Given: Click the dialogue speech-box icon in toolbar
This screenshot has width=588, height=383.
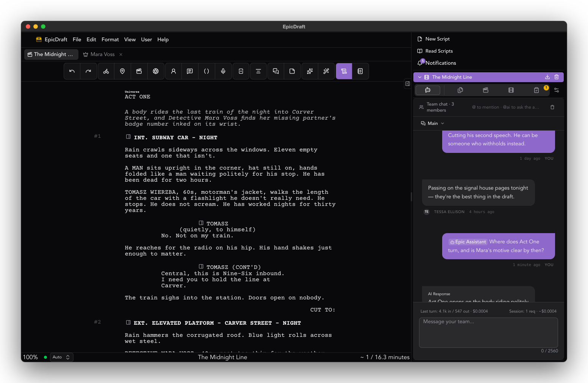Looking at the screenshot, I should point(190,71).
